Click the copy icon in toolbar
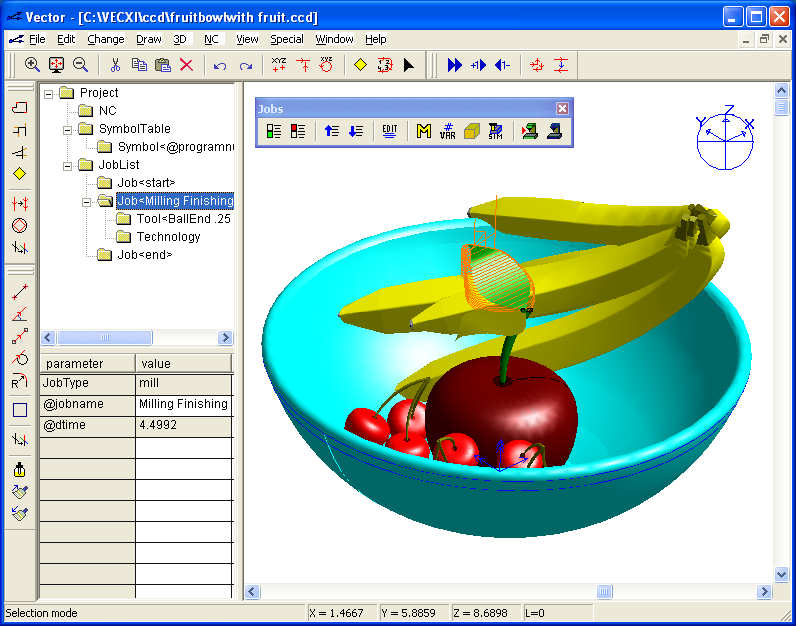Image resolution: width=796 pixels, height=626 pixels. pyautogui.click(x=139, y=65)
